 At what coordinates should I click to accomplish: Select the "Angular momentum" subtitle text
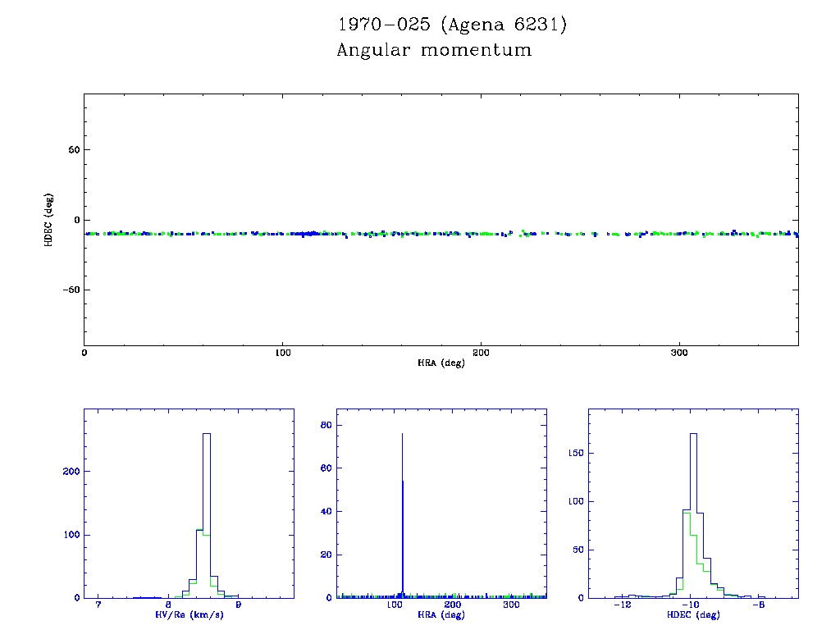click(434, 51)
